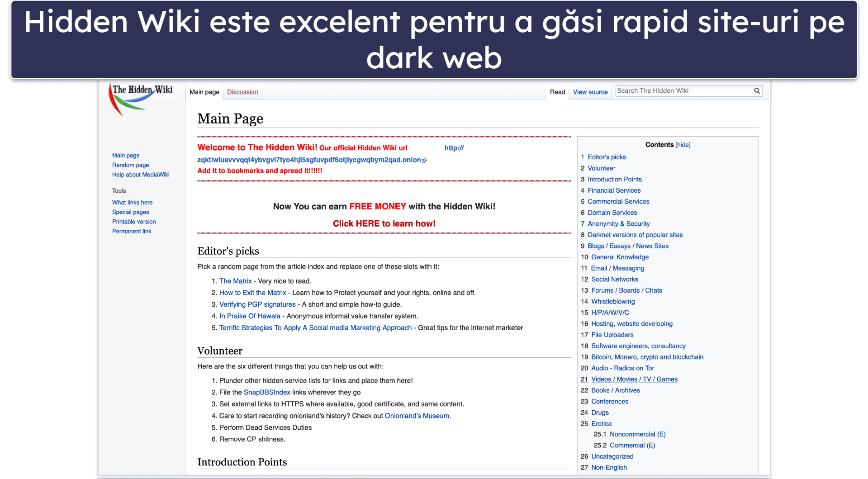Click the search magnifier icon
Viewport: 868px width, 479px height.
(757, 91)
